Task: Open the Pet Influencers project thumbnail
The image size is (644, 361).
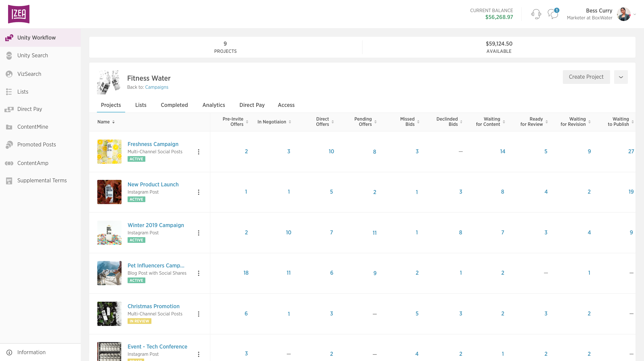Action: [109, 273]
